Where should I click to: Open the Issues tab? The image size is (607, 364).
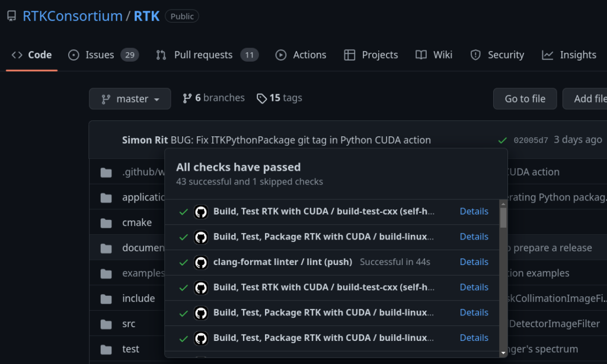pos(99,55)
